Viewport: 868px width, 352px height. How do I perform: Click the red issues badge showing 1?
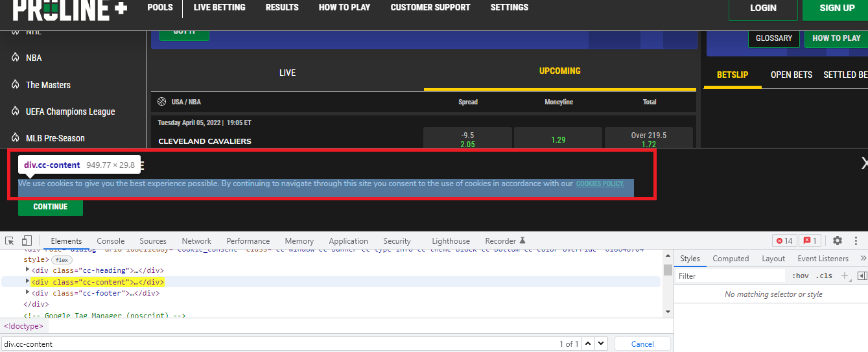click(x=810, y=241)
